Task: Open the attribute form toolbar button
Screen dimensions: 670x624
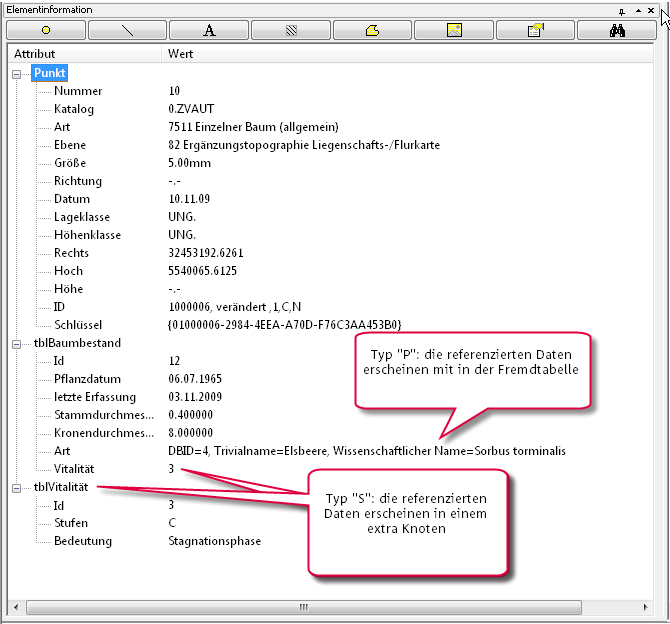Action: [535, 30]
